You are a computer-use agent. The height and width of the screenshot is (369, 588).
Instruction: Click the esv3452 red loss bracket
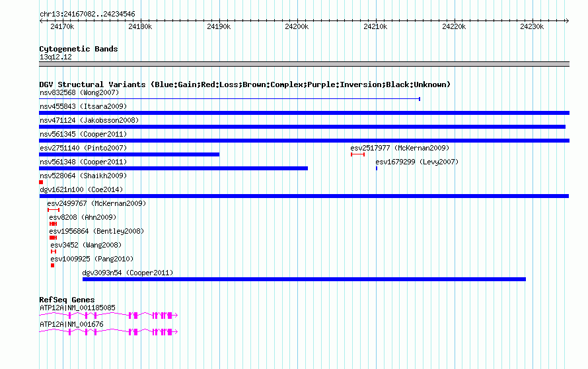54,252
